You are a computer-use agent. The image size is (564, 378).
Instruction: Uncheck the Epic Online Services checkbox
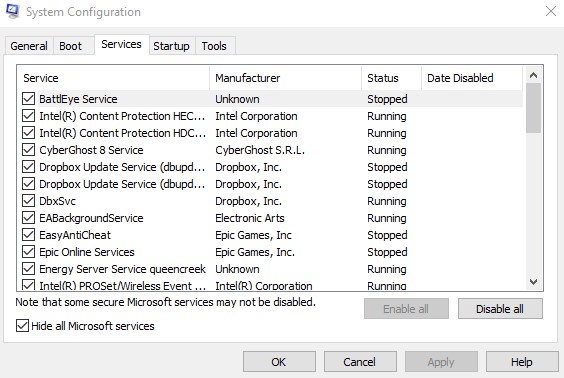click(x=28, y=252)
